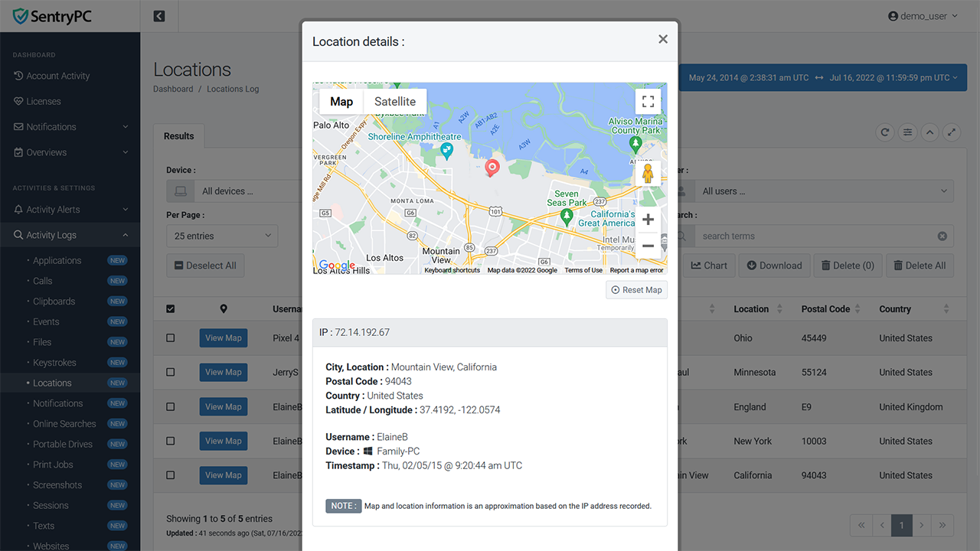Image resolution: width=980 pixels, height=551 pixels.
Task: Click the Shoreline Amphitheatre map marker
Action: (448, 152)
